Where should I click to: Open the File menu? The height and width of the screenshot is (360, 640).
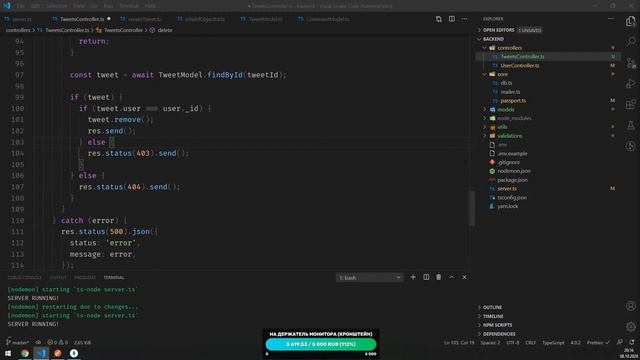21,6
